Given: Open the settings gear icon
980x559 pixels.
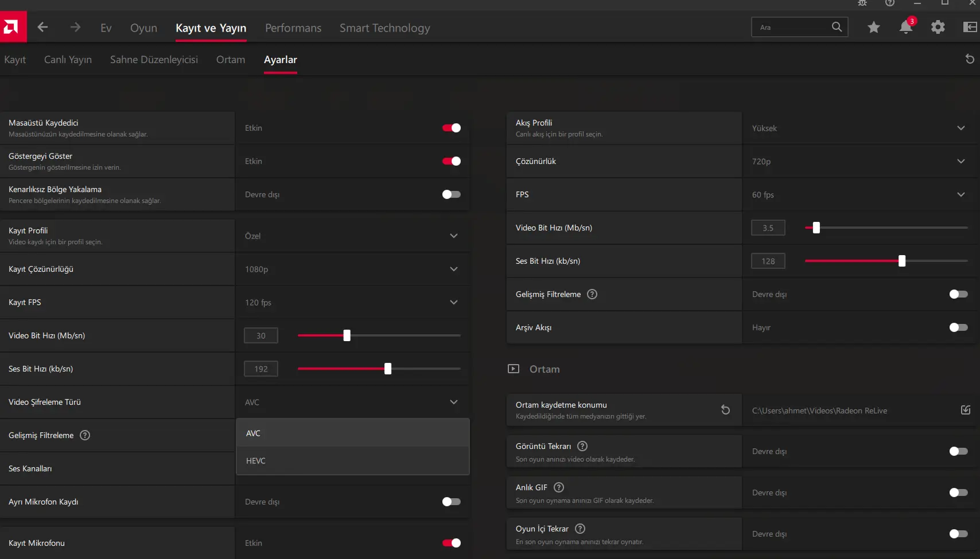Looking at the screenshot, I should 938,27.
